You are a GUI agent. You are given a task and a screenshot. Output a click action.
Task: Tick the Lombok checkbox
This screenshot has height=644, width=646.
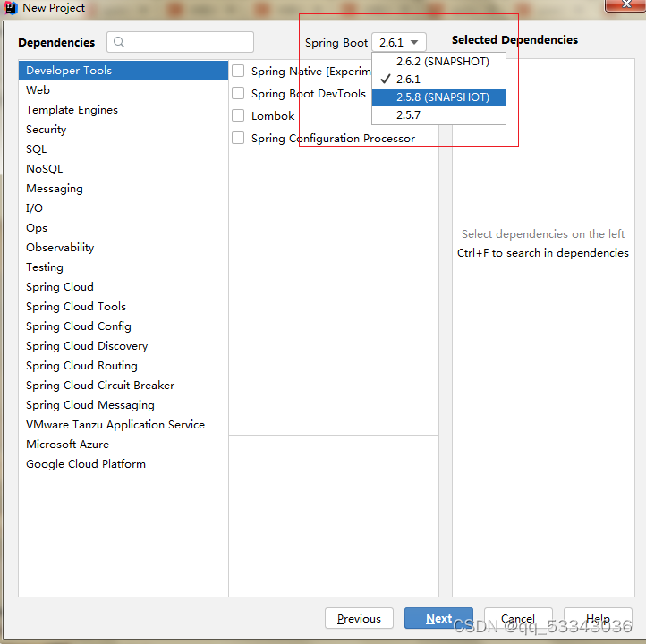(x=238, y=115)
